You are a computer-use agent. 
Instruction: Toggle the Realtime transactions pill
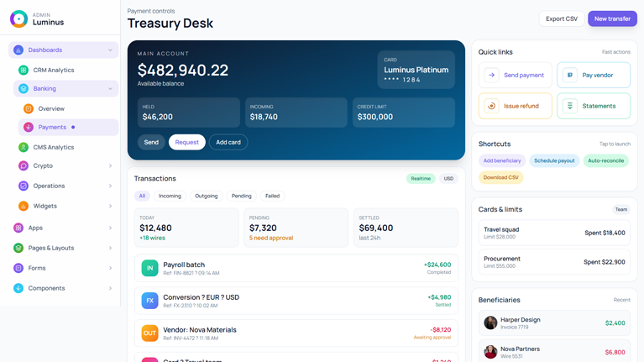(421, 179)
